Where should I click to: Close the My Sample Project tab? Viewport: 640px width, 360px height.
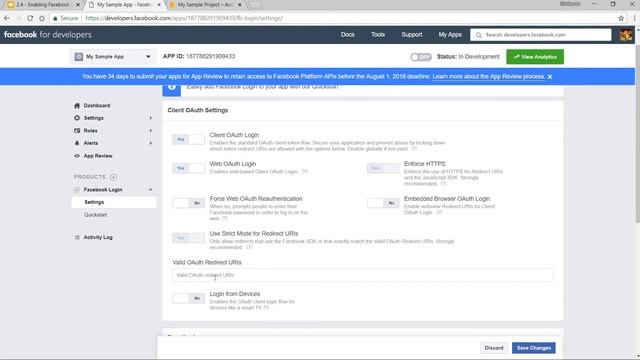[240, 5]
